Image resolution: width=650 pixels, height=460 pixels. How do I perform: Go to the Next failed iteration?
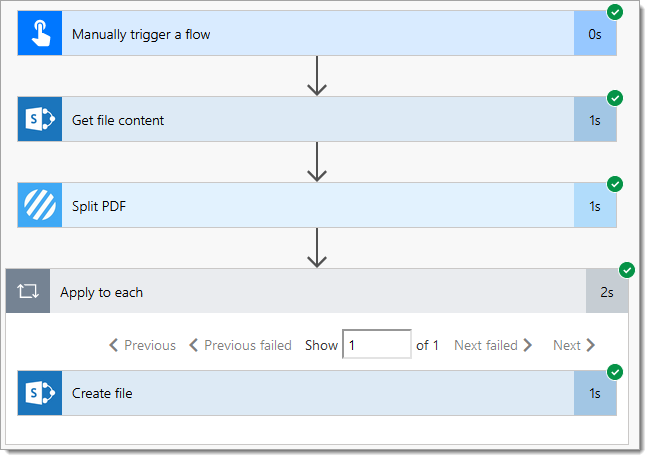[x=493, y=345]
